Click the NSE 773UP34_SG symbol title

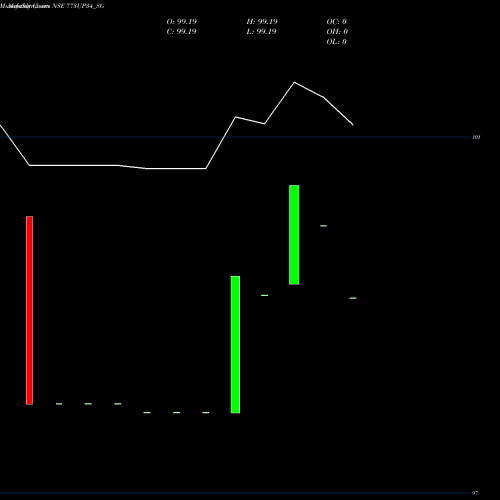78,6
